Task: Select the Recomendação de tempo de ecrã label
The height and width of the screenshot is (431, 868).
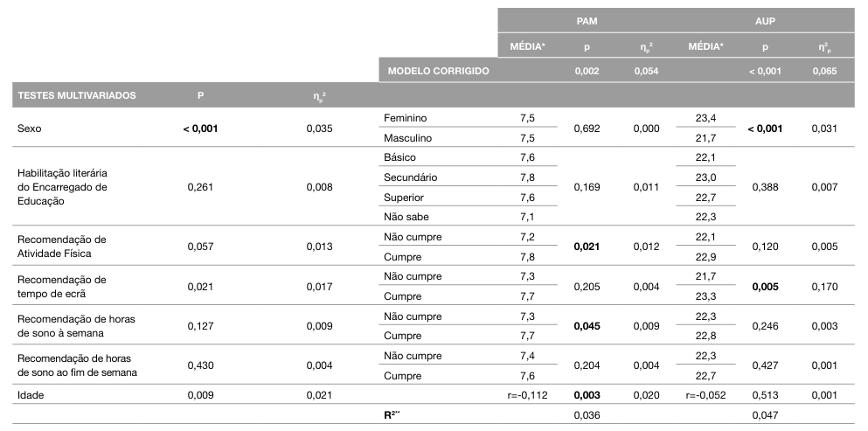Action: 61,286
